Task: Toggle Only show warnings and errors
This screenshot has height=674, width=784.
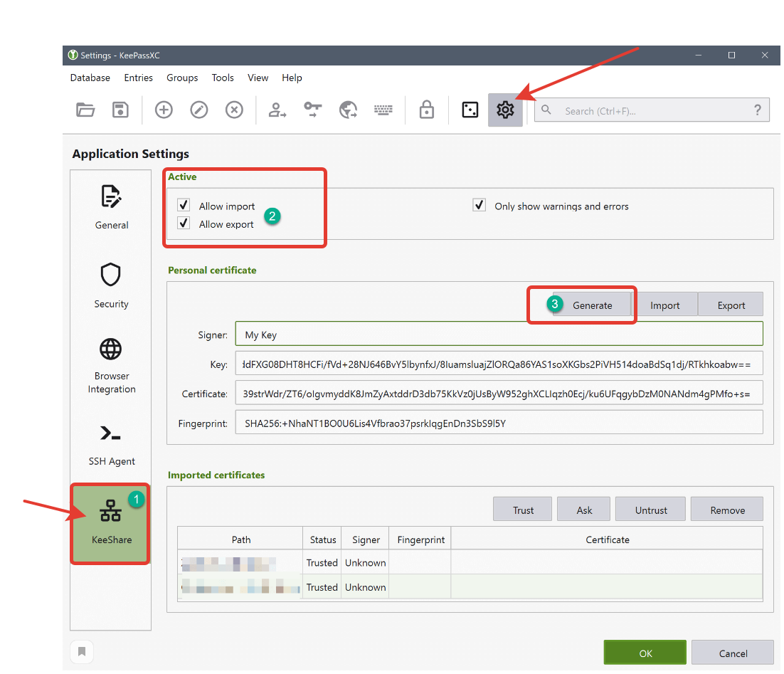Action: point(479,205)
